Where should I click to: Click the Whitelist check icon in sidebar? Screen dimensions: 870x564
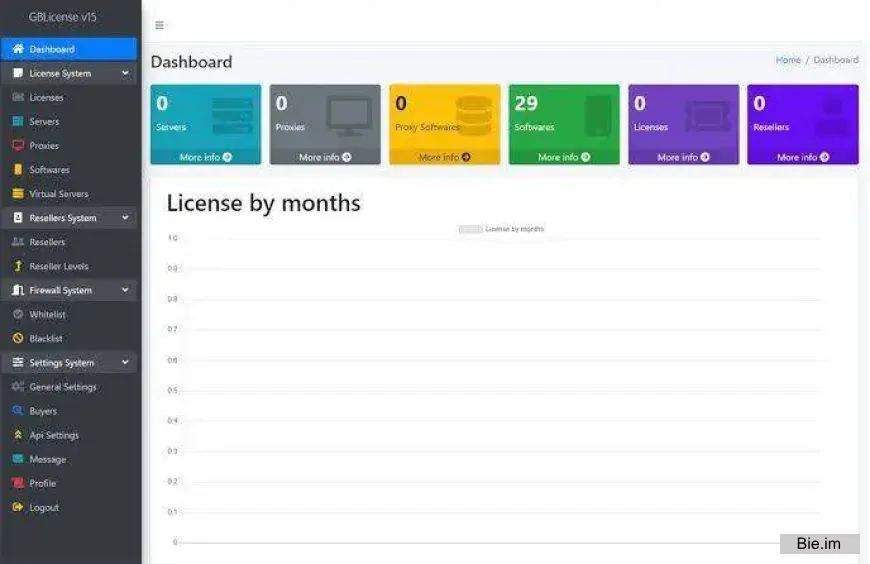click(x=18, y=315)
